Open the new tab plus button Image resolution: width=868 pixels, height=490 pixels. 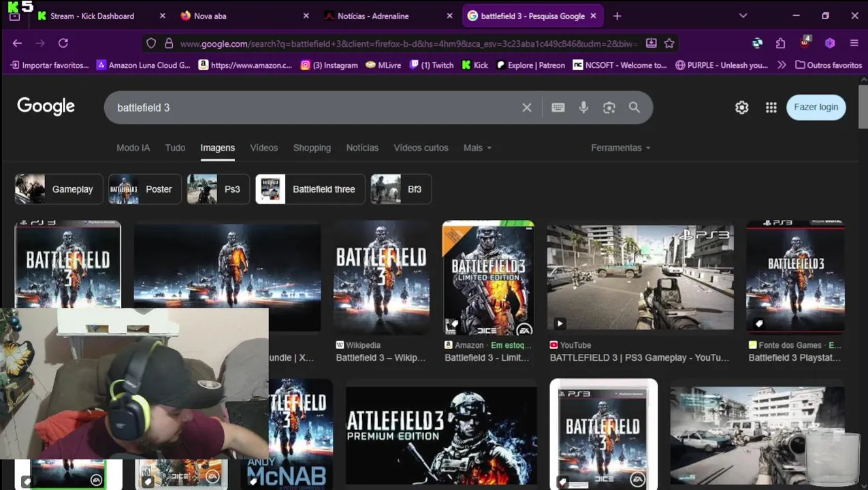(x=617, y=16)
